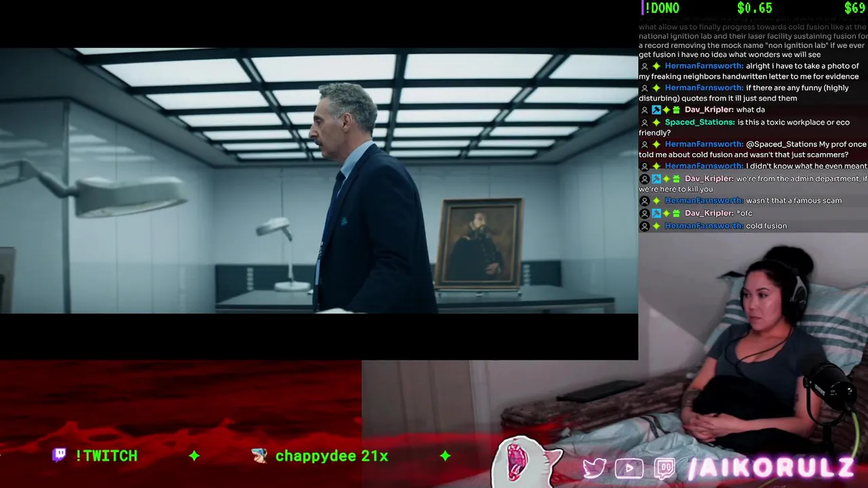Click the moderator badge on the 'admin department' message
Screen dimensions: 868x488
(656, 179)
